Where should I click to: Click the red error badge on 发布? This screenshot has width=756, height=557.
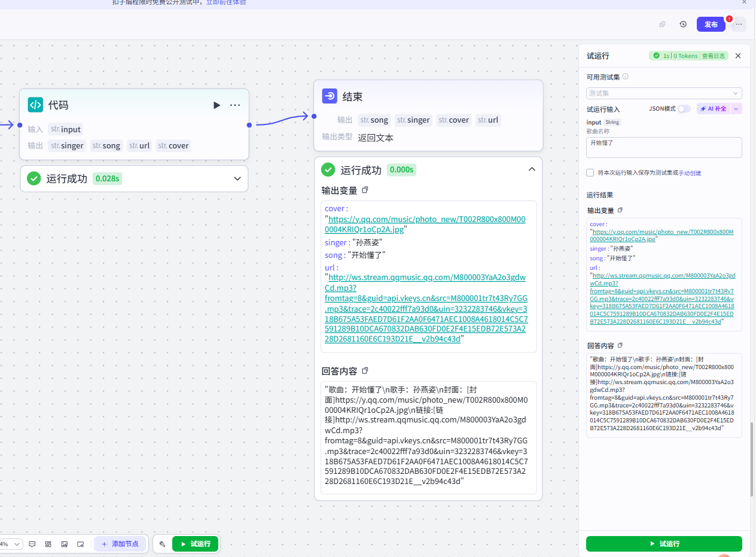point(729,19)
